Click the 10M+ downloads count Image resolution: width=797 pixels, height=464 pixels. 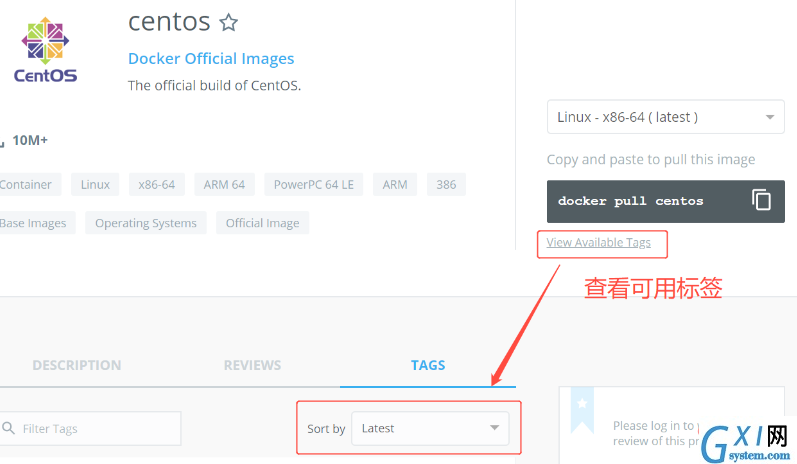(30, 140)
